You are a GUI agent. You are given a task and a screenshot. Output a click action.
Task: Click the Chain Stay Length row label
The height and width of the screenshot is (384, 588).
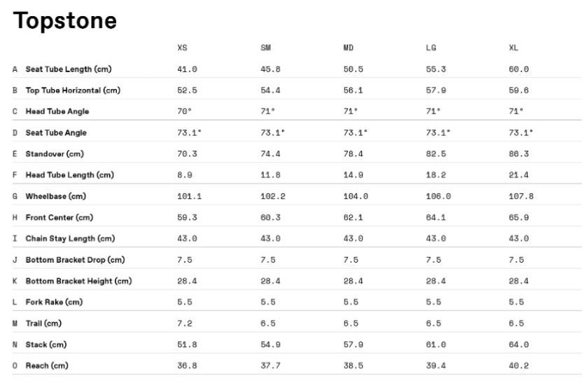(x=70, y=239)
